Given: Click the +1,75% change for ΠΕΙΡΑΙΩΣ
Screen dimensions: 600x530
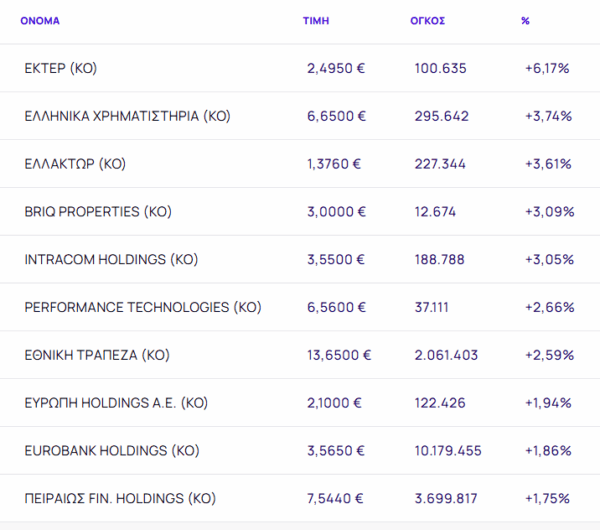Looking at the screenshot, I should pyautogui.click(x=547, y=498).
